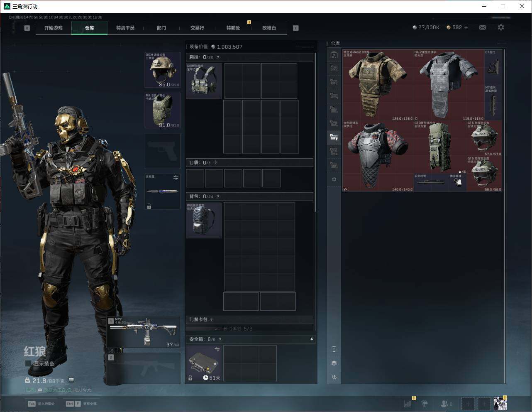Open the first stash category filter icon
The image size is (532, 412).
point(334,55)
